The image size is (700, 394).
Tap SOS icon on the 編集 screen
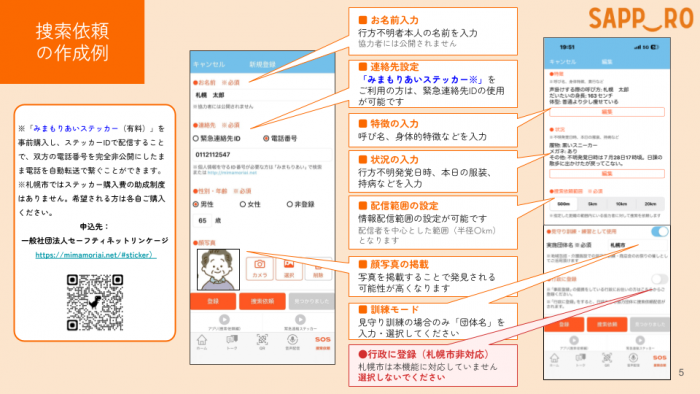click(x=659, y=360)
